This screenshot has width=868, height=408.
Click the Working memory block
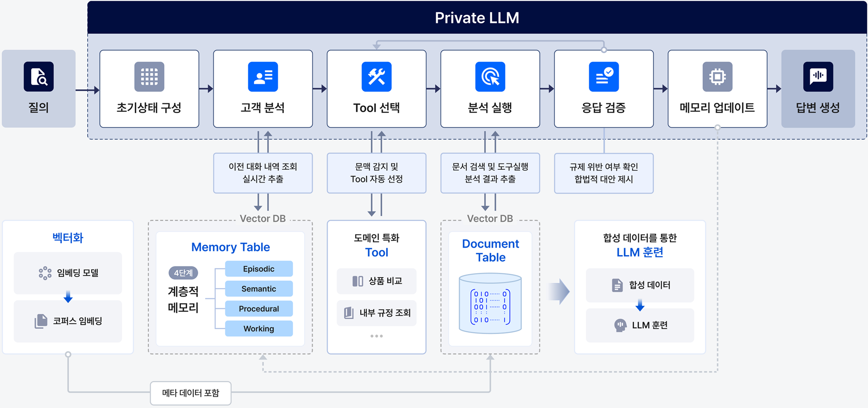point(258,328)
